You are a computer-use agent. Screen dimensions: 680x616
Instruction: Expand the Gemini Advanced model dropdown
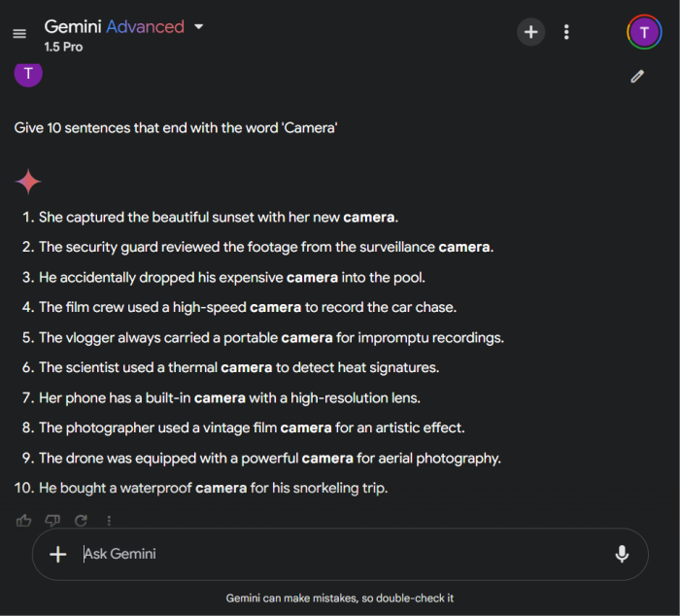199,27
